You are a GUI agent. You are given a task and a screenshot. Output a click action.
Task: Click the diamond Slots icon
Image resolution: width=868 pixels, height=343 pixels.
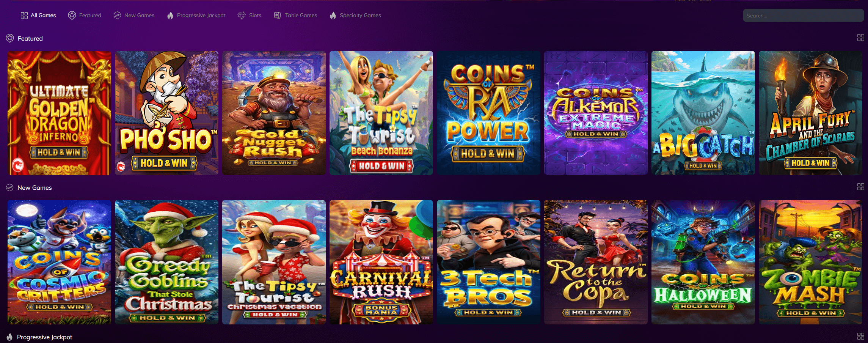tap(242, 16)
